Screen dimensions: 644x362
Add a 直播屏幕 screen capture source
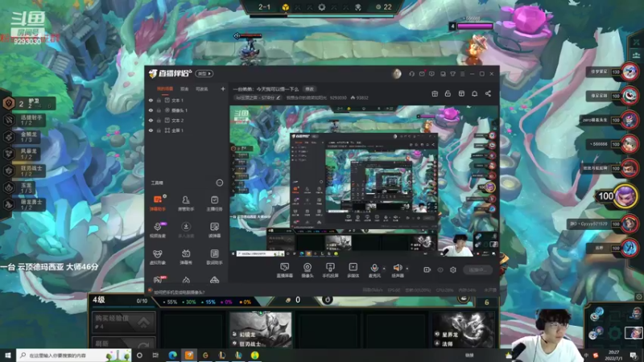[284, 270]
